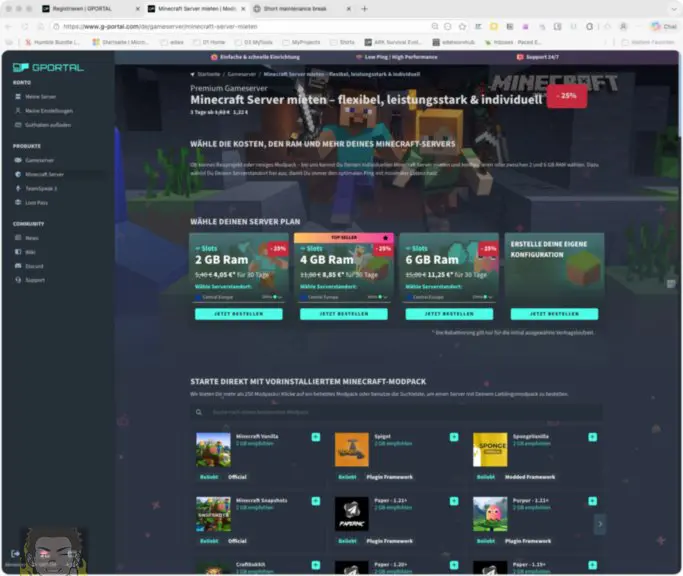Screen dimensions: 683x576
Task: Open the MyProjects bookmark folder
Action: [301, 42]
